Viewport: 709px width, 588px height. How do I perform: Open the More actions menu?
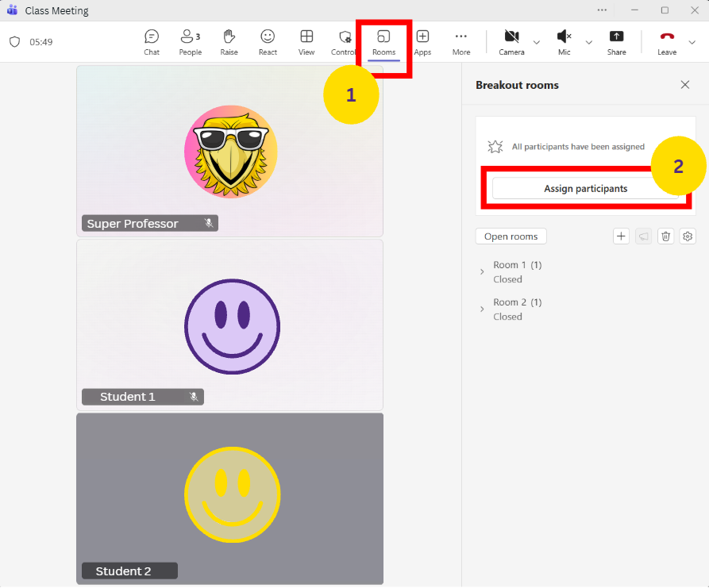pos(461,42)
